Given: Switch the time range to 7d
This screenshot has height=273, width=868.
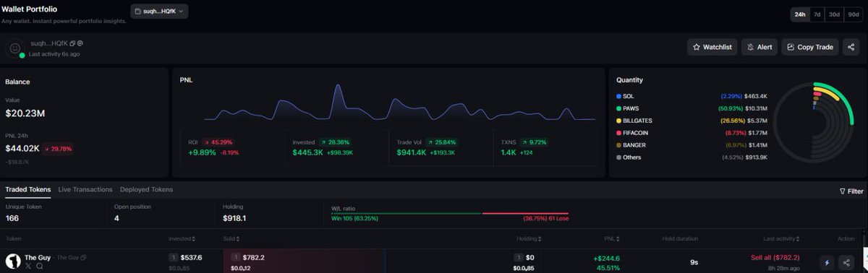Looking at the screenshot, I should 817,14.
